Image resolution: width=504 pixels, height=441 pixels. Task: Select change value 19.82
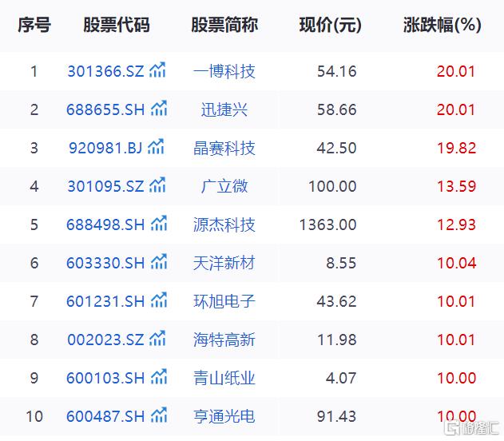[x=456, y=148]
